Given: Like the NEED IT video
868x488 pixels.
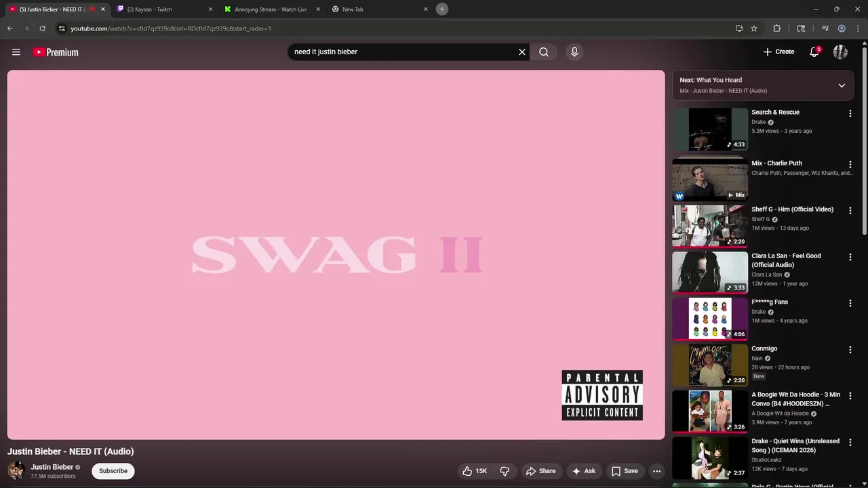Looking at the screenshot, I should pos(475,471).
